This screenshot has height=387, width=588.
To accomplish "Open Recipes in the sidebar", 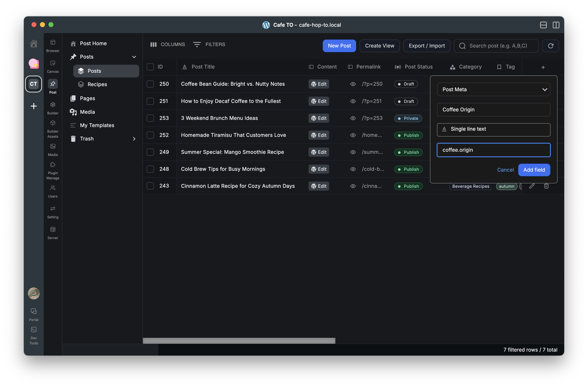I will (x=97, y=84).
